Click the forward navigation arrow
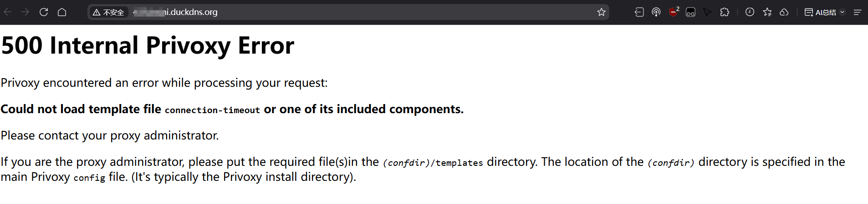868x204 pixels. coord(26,12)
